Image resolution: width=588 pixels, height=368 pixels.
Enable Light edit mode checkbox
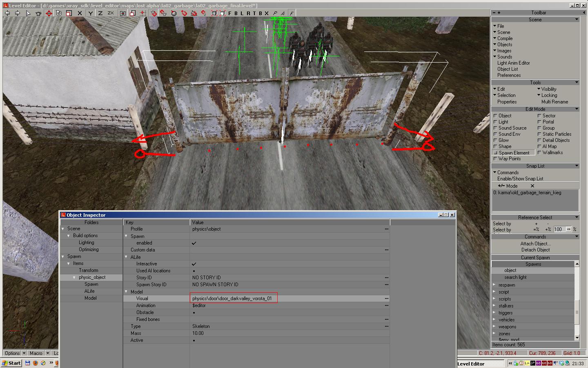click(x=495, y=122)
